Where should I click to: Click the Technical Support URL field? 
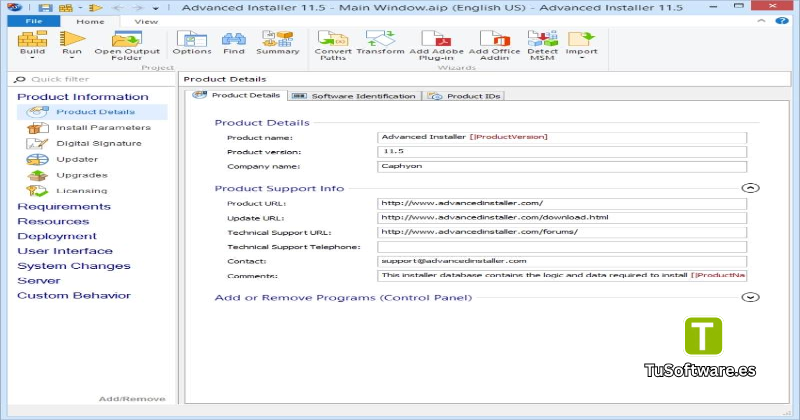pyautogui.click(x=562, y=232)
